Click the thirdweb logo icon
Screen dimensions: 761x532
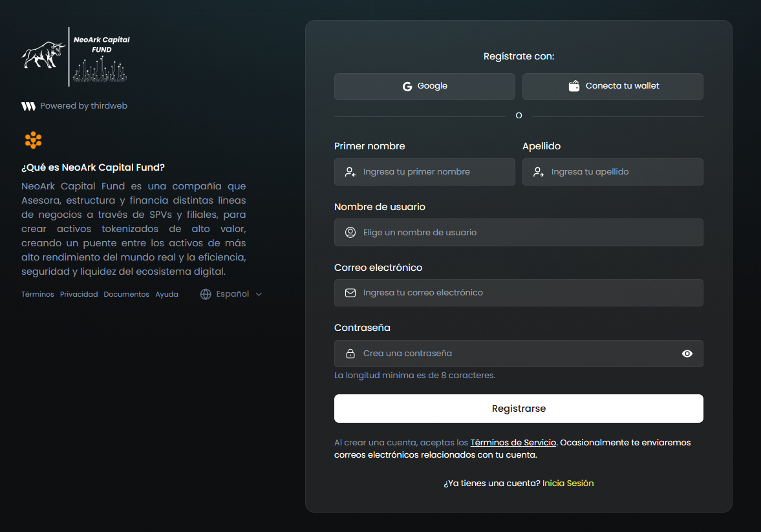pyautogui.click(x=28, y=106)
